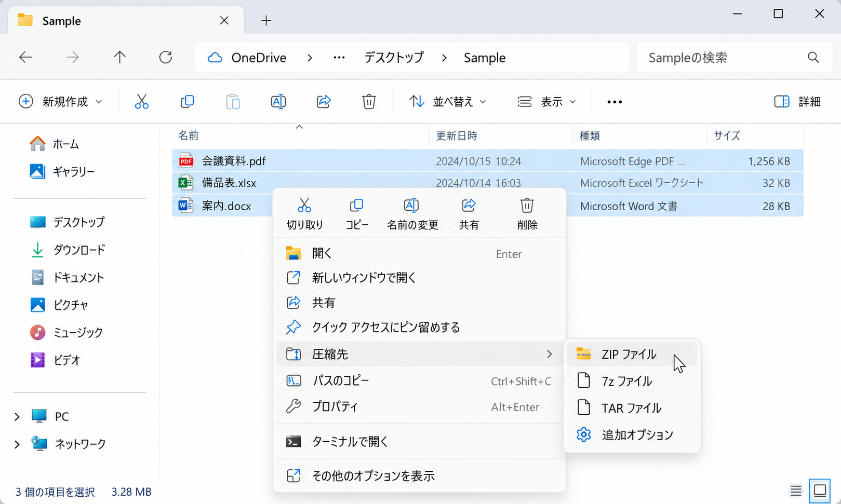Go forward with the right arrow
Image resolution: width=841 pixels, height=504 pixels.
point(73,57)
